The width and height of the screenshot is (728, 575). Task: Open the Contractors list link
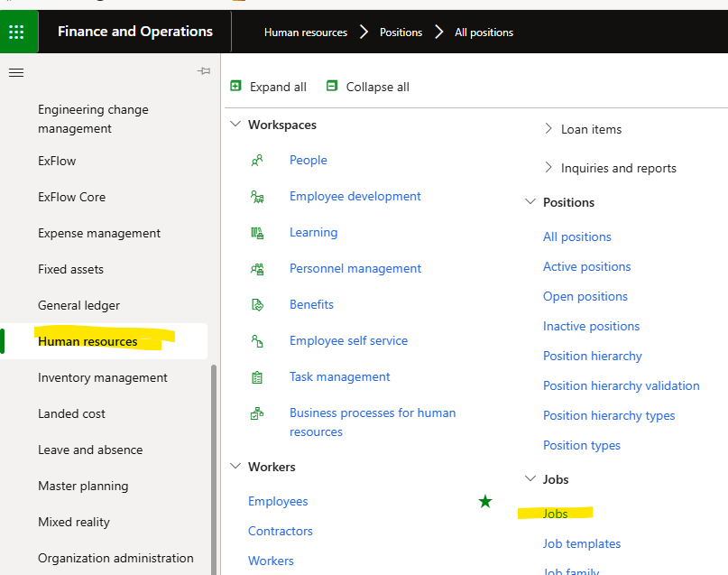click(281, 532)
